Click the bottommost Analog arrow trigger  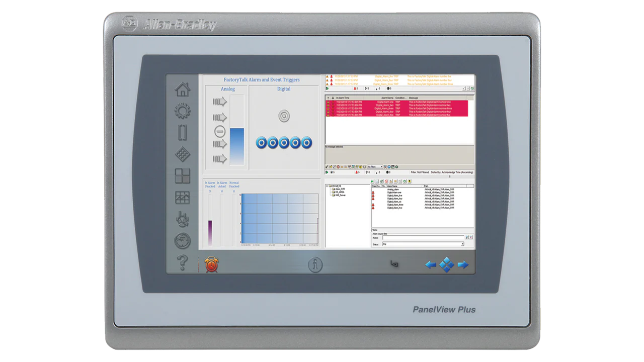click(x=220, y=159)
